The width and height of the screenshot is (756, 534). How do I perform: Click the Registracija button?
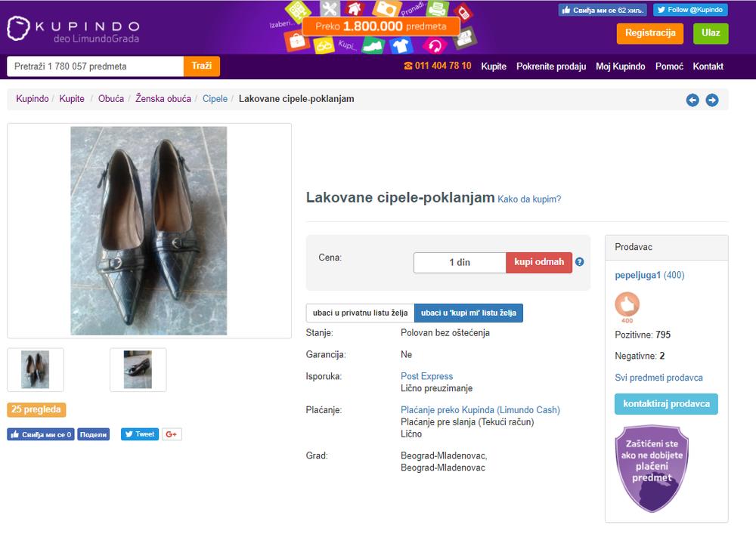(649, 33)
